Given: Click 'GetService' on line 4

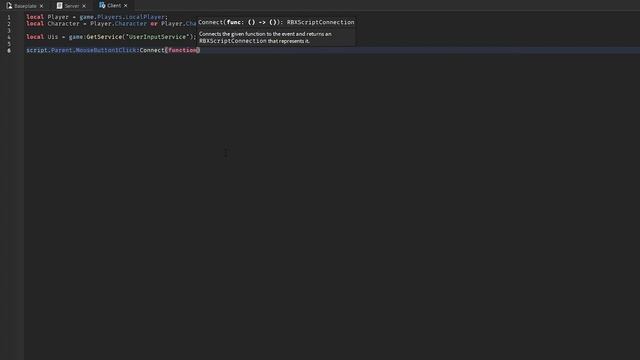Looking at the screenshot, I should click(x=104, y=37).
